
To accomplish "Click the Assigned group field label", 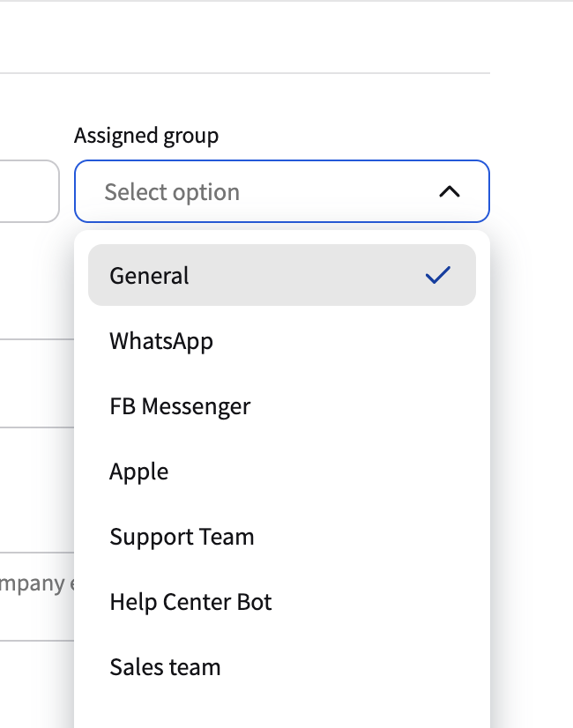I will [x=146, y=136].
